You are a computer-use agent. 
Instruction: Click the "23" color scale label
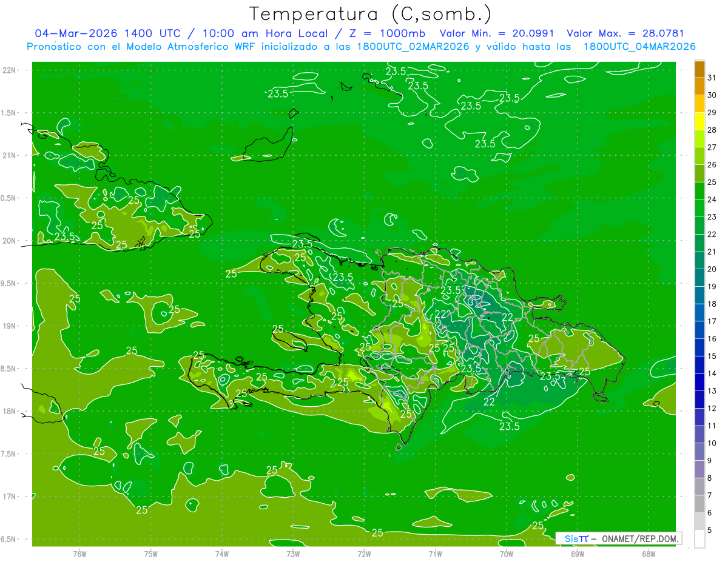tap(712, 217)
